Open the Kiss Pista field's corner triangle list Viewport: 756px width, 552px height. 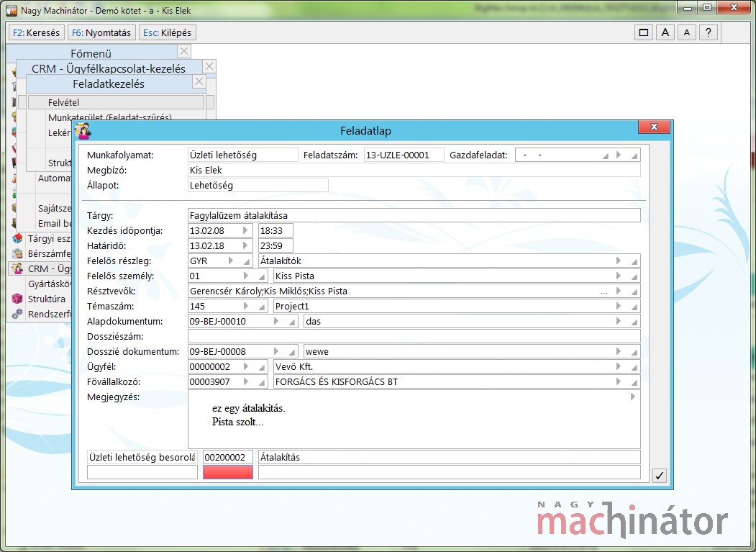click(634, 277)
